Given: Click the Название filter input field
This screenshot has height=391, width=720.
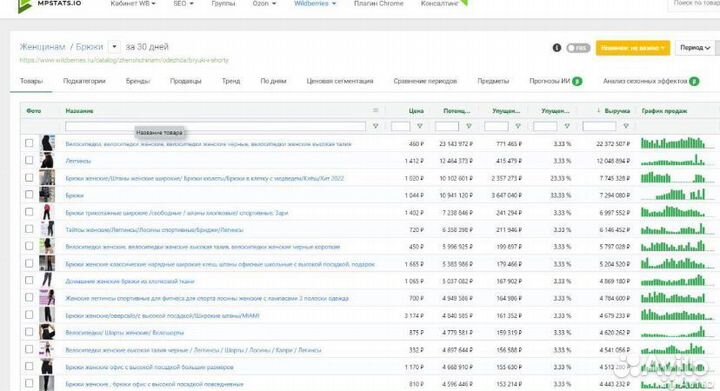Looking at the screenshot, I should 215,126.
